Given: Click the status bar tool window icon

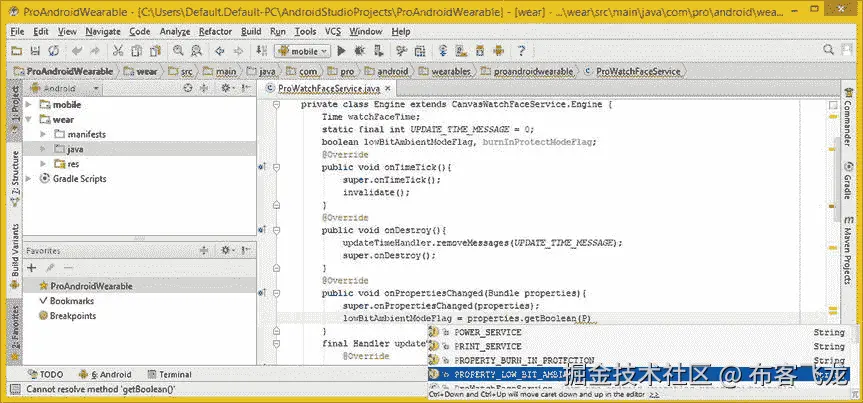Looking at the screenshot, I should [15, 389].
